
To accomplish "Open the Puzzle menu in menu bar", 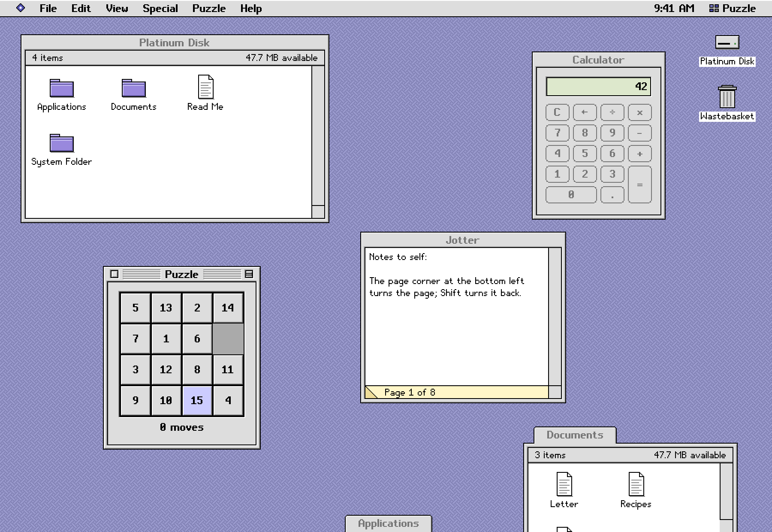I will tap(209, 8).
